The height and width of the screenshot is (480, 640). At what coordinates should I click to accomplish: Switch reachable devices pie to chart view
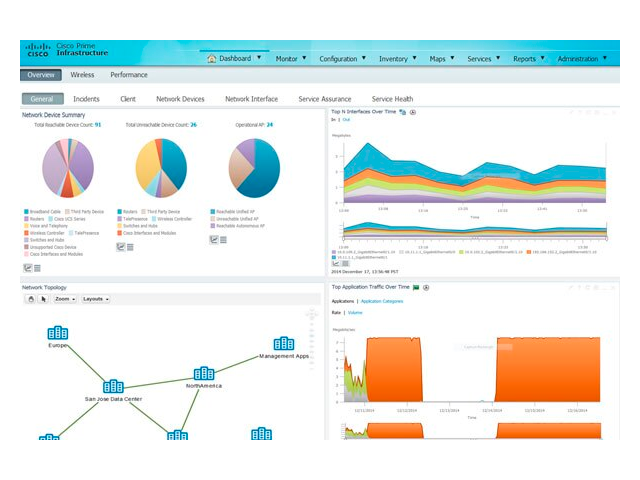[x=28, y=268]
